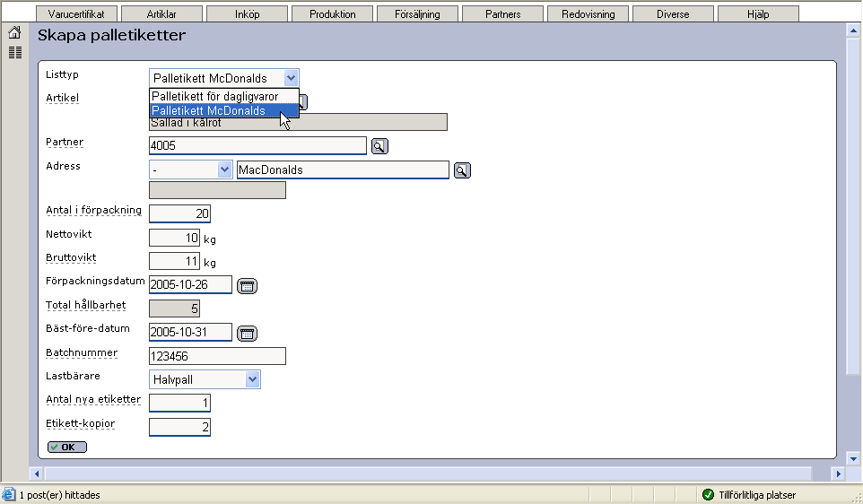Open the Diverse menu
The height and width of the screenshot is (504, 863).
click(x=673, y=13)
